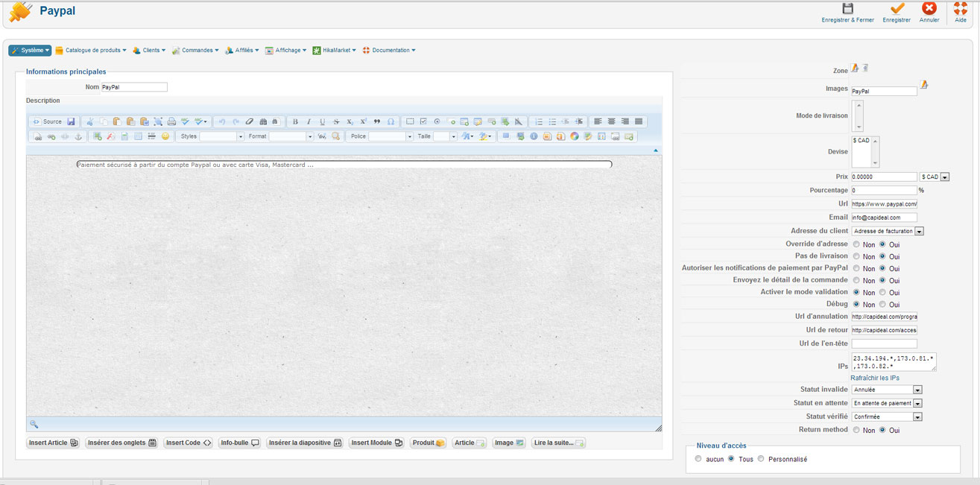This screenshot has width=980, height=485.
Task: Open the Affiliés menu
Action: [x=242, y=51]
